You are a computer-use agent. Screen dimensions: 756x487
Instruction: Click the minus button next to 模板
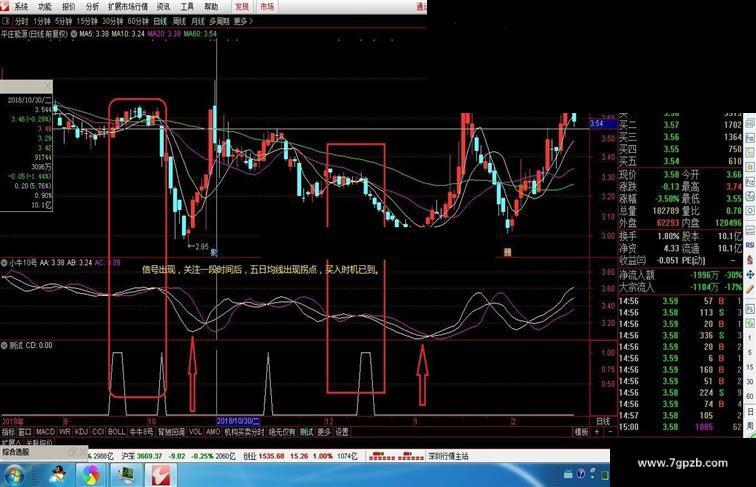pos(609,432)
